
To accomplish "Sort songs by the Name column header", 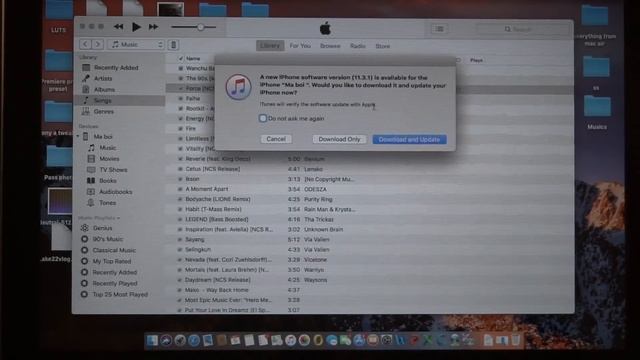I will [x=193, y=59].
